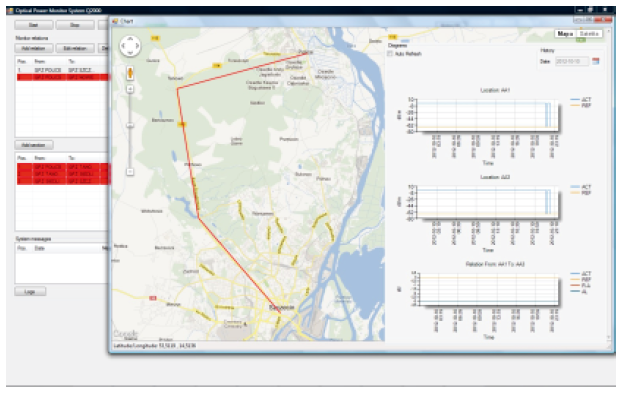Open the calendar picker beside the Date field
The height and width of the screenshot is (393, 622).
tap(595, 61)
